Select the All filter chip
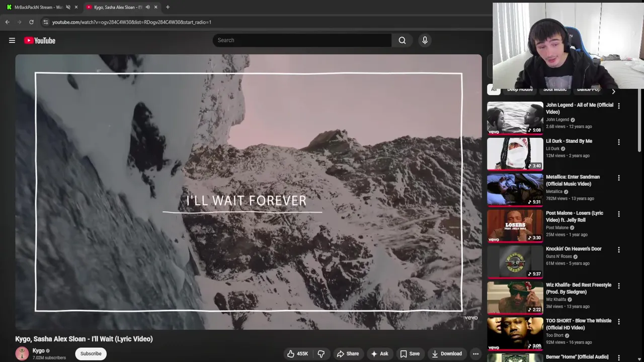The image size is (644, 362). pyautogui.click(x=494, y=89)
